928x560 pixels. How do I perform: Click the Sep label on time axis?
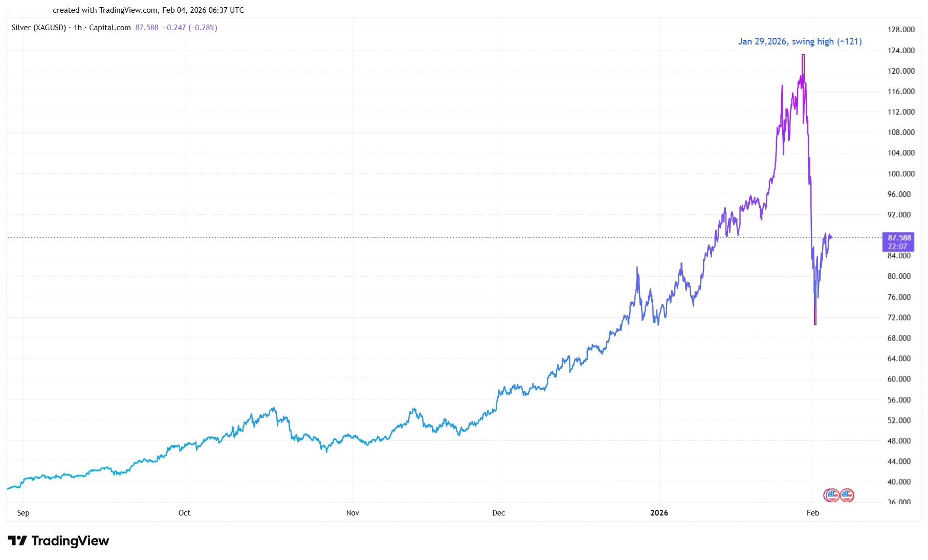coord(23,513)
